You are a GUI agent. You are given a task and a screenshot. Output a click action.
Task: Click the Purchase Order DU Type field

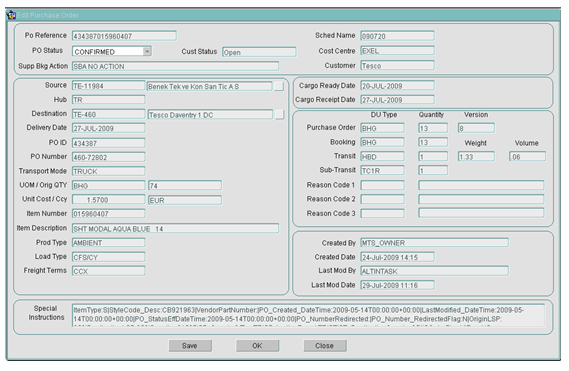[382, 128]
